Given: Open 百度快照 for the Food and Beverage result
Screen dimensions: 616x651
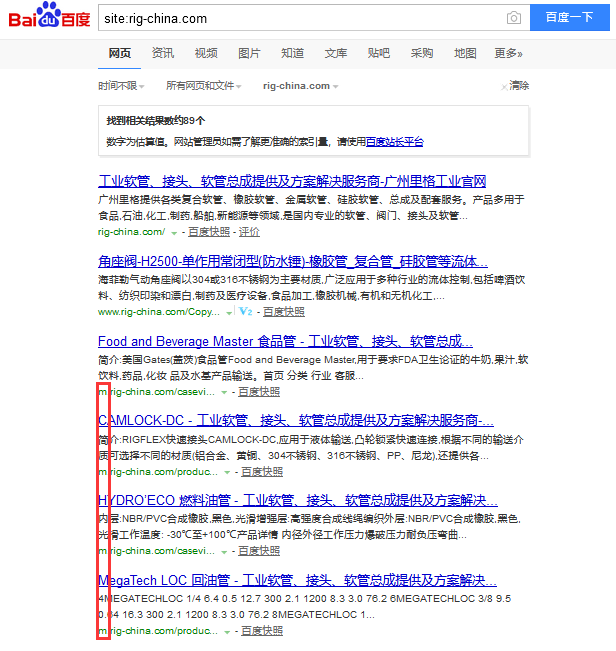Looking at the screenshot, I should coord(259,392).
